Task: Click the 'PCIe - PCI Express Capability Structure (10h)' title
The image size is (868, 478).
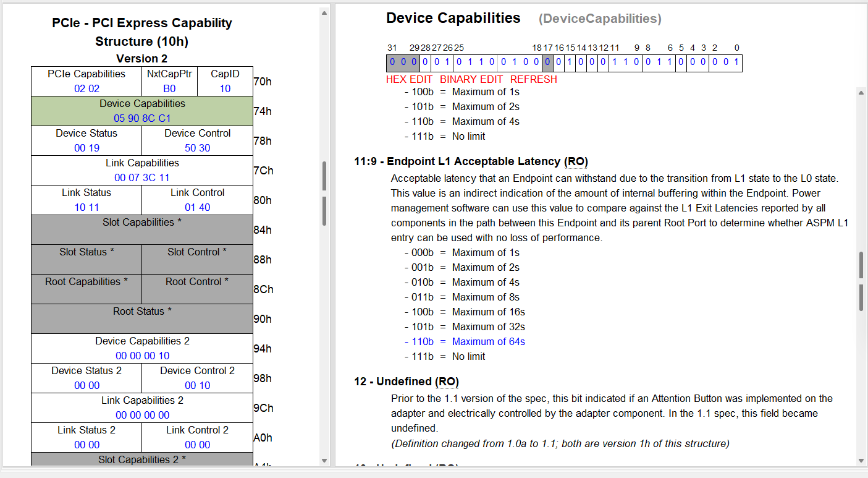Action: (x=142, y=32)
